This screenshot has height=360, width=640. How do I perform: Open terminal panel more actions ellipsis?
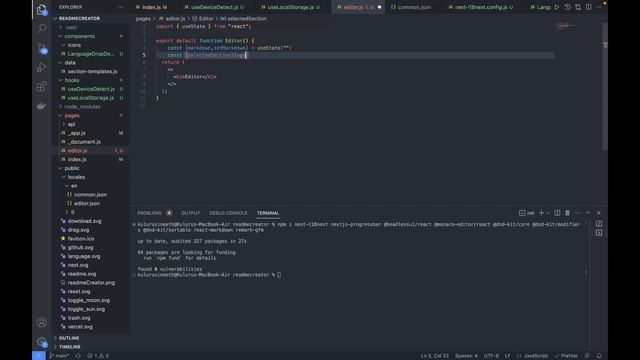(578, 213)
